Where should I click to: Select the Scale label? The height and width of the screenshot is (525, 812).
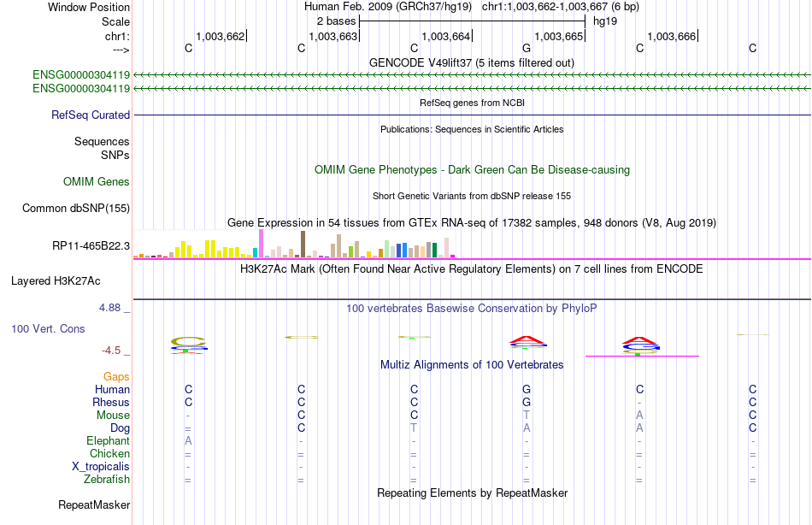coord(115,21)
